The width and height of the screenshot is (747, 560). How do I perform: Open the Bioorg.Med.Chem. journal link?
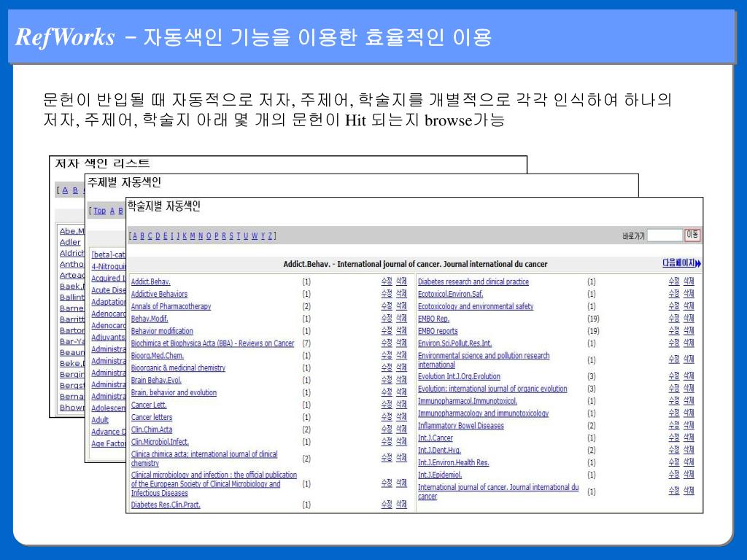click(x=158, y=356)
